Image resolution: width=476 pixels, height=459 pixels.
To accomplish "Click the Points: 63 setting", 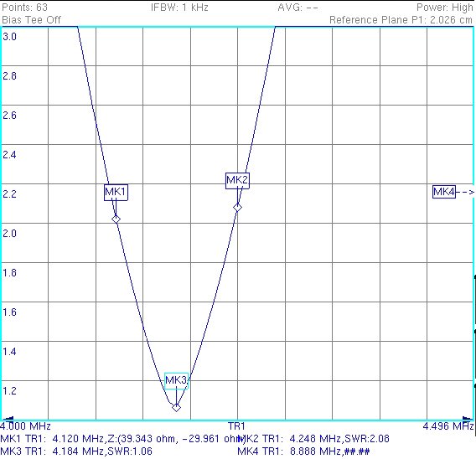I will click(x=24, y=8).
